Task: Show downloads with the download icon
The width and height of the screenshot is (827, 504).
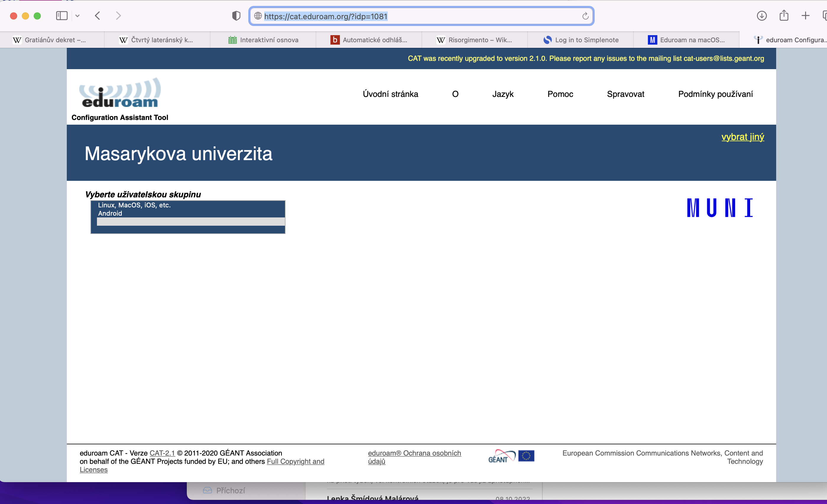Action: point(762,16)
